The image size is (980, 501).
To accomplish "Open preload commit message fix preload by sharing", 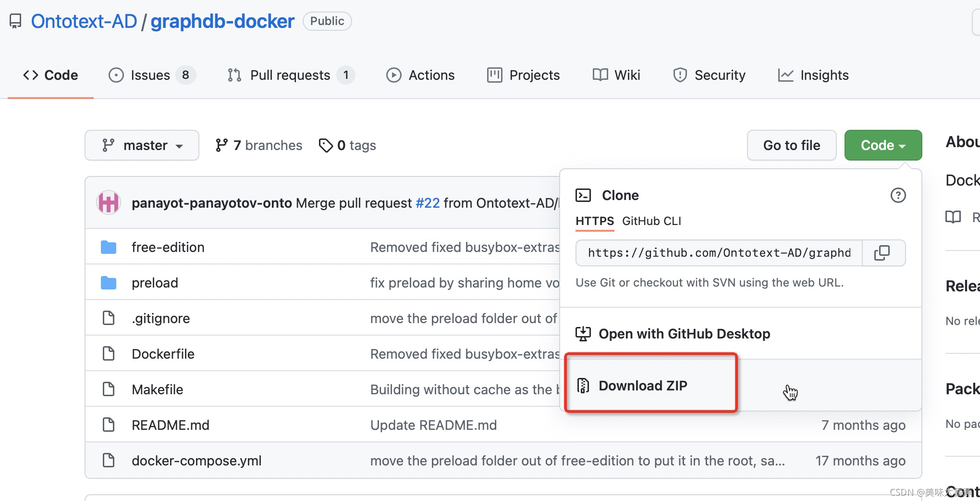I will 465,283.
